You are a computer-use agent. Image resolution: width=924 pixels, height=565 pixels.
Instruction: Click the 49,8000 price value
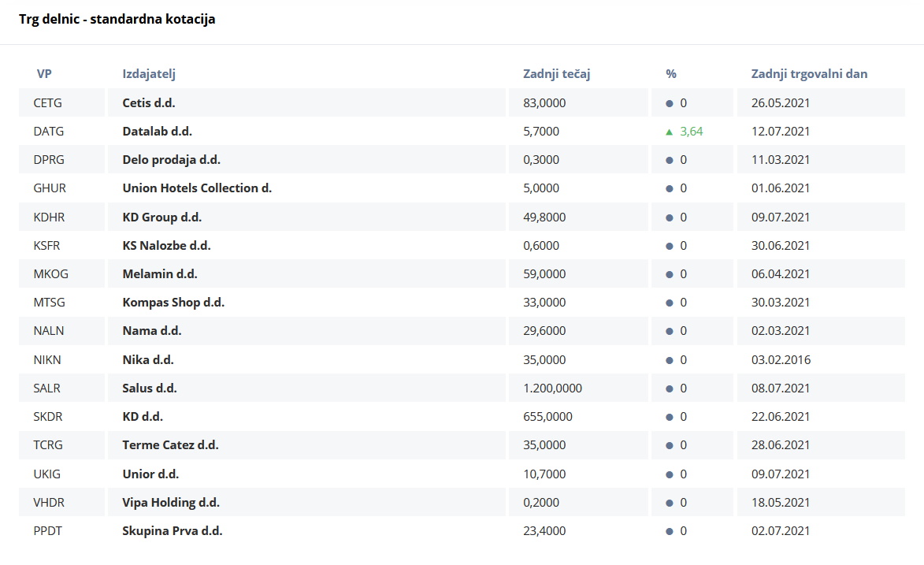coord(544,217)
